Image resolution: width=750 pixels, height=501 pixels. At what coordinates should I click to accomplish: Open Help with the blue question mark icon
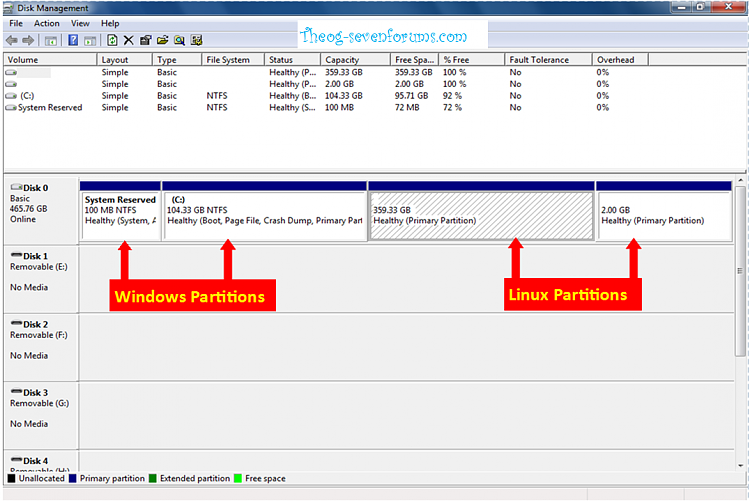pyautogui.click(x=73, y=40)
